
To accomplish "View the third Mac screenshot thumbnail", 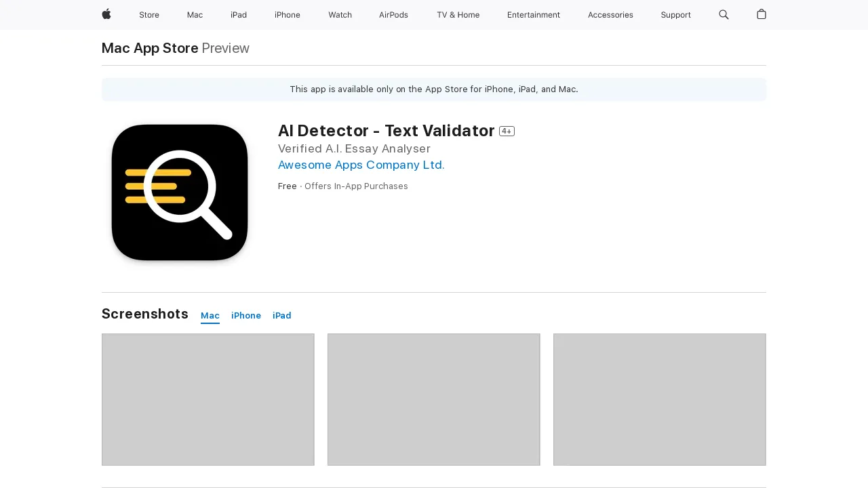I will pyautogui.click(x=660, y=399).
